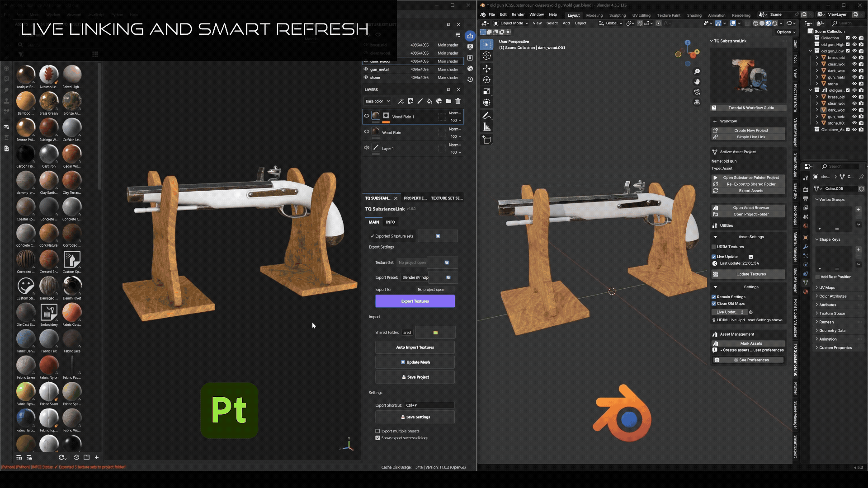Open the INFO tab in SubstanceLink

tap(390, 222)
